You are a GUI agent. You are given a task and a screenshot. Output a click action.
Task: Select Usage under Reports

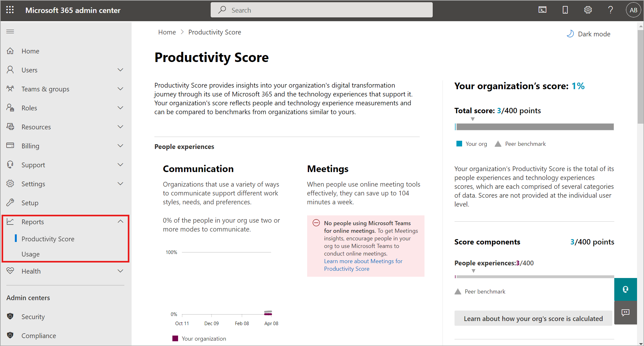click(30, 254)
